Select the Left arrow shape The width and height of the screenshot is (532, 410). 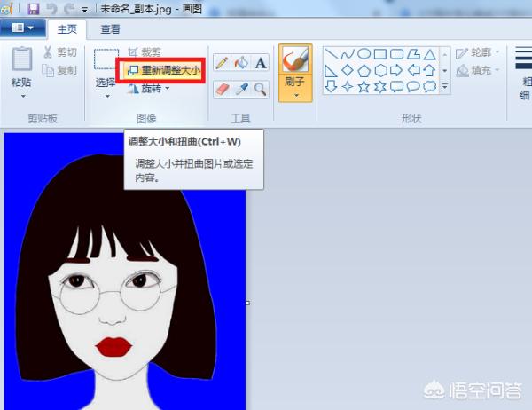tap(413, 70)
